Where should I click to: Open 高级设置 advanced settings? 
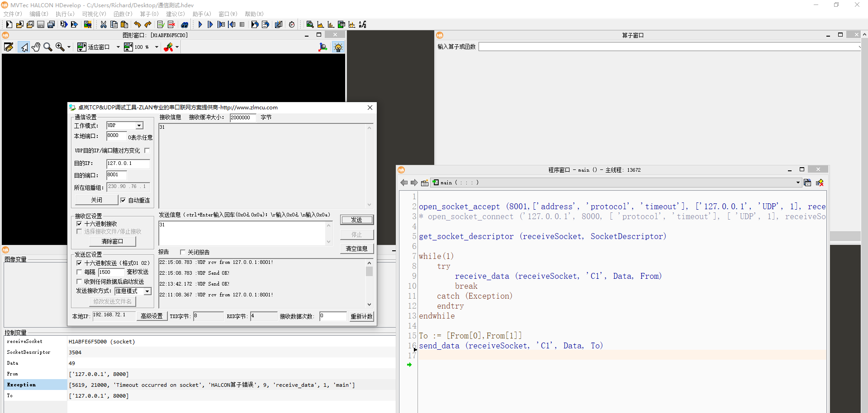pos(152,316)
